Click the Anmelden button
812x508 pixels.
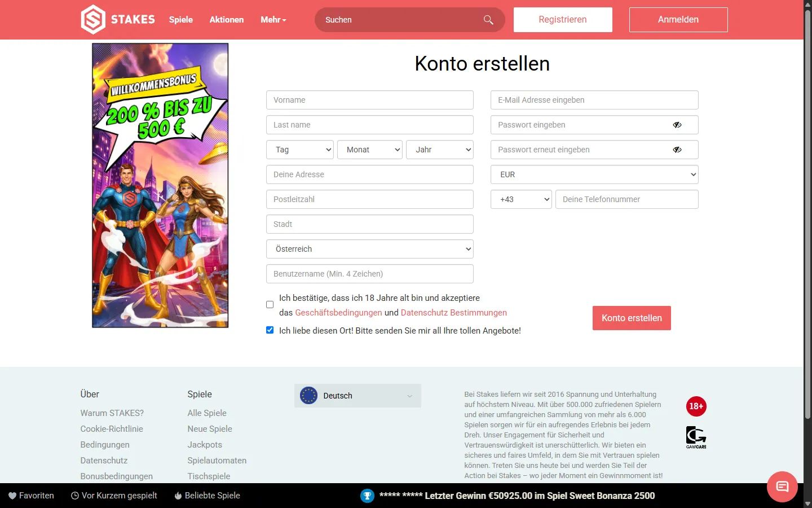(x=678, y=20)
